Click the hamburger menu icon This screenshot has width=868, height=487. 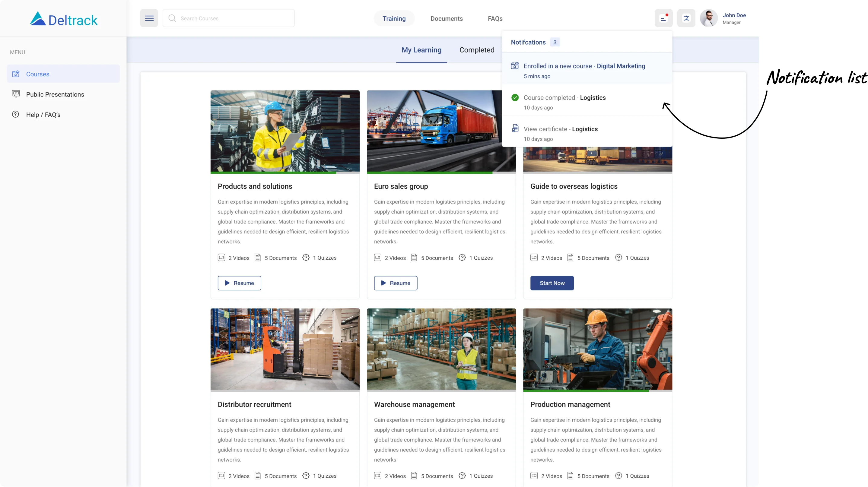[x=149, y=18]
